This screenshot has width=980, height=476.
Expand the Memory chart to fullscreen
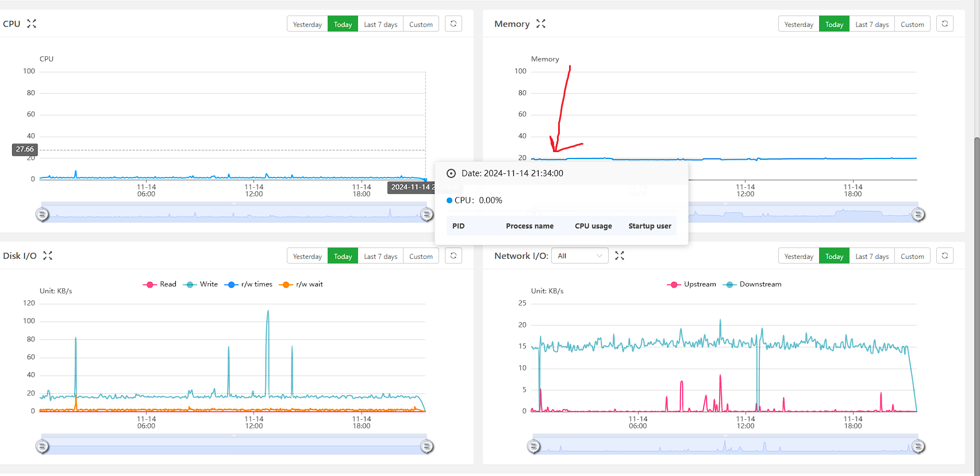(x=541, y=24)
